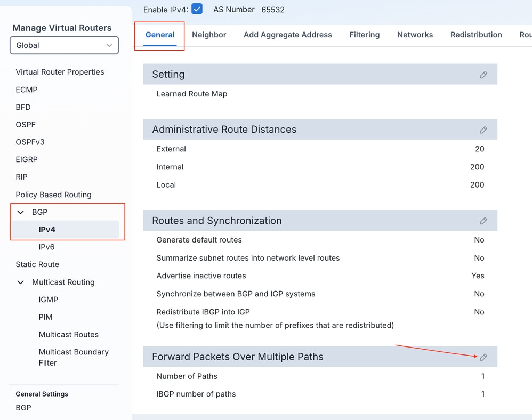Image resolution: width=532 pixels, height=420 pixels.
Task: Select ECMP in the sidebar
Action: click(x=27, y=90)
